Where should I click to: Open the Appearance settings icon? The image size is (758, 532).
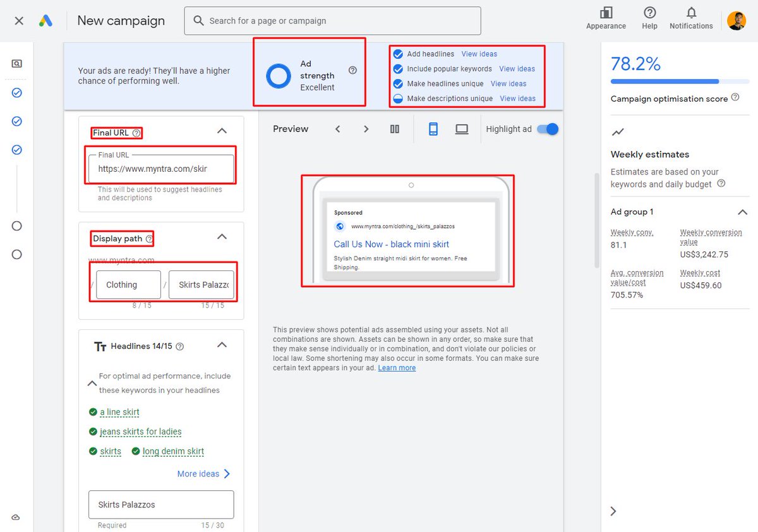click(606, 13)
